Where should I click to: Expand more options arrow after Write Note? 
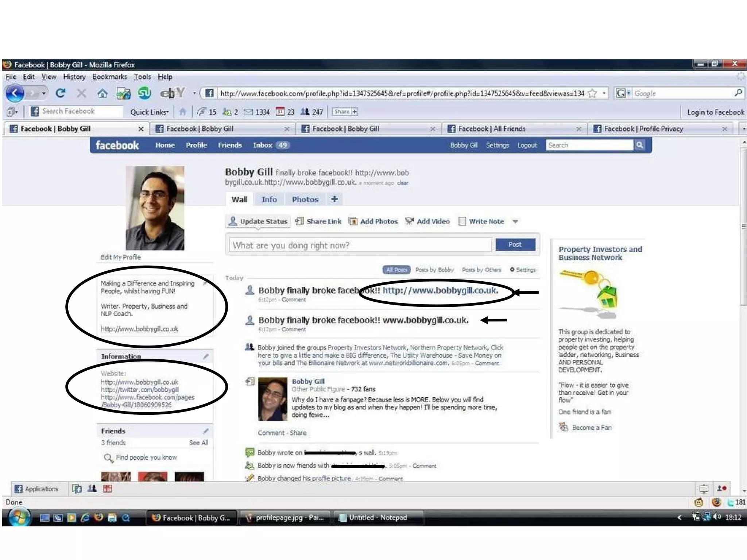click(x=515, y=221)
